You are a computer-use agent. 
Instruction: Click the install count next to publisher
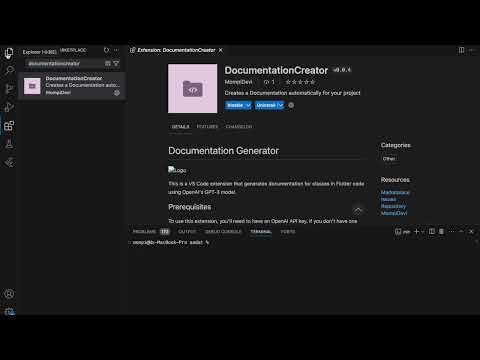click(269, 82)
